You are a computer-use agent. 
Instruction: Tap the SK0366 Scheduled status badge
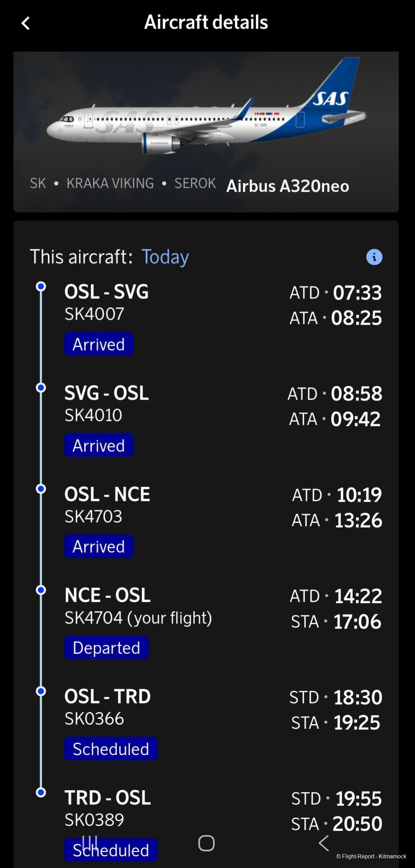click(x=111, y=749)
